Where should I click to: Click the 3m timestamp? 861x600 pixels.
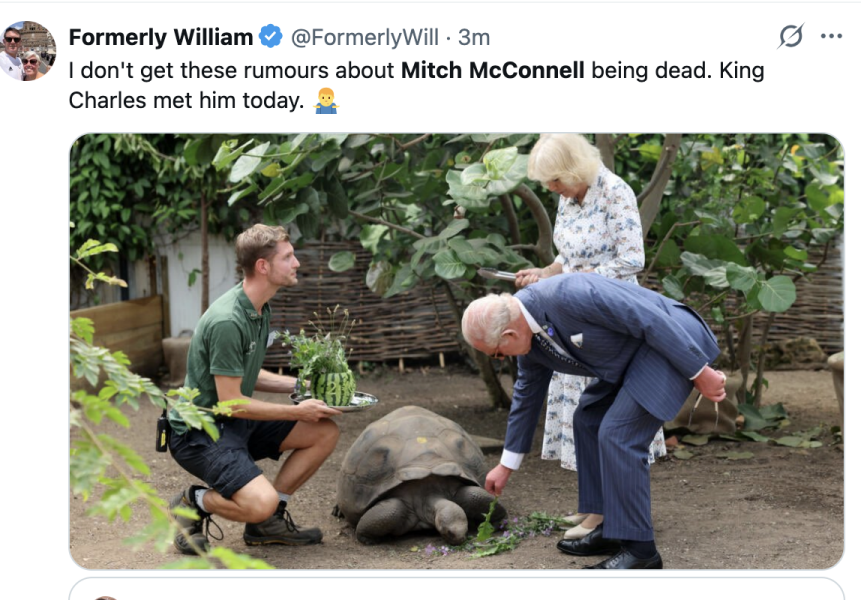click(474, 37)
